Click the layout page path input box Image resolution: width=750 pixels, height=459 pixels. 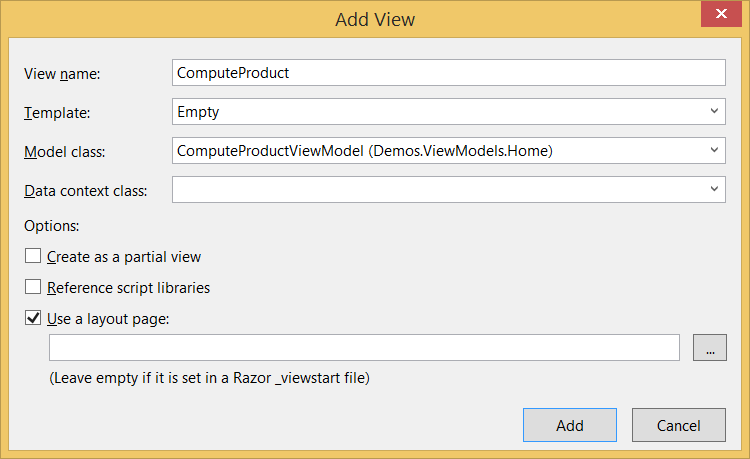click(365, 348)
